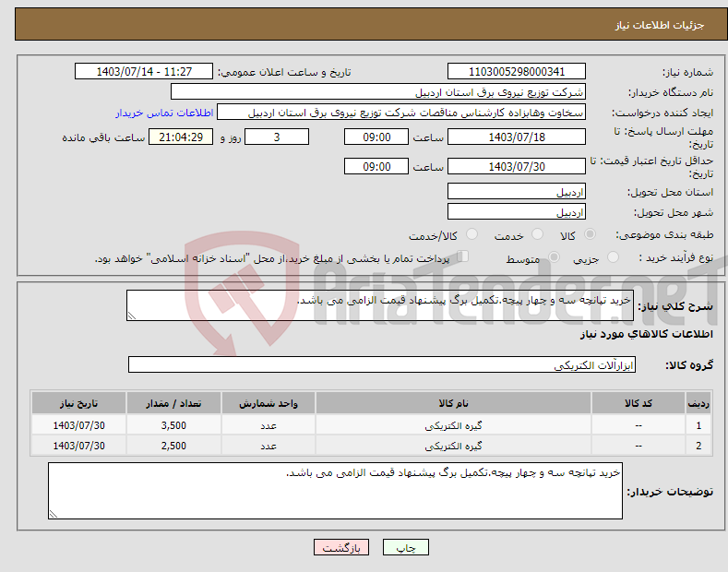This screenshot has height=572, width=728.
Task: Click the واحد شمارش column header
Action: 269,403
